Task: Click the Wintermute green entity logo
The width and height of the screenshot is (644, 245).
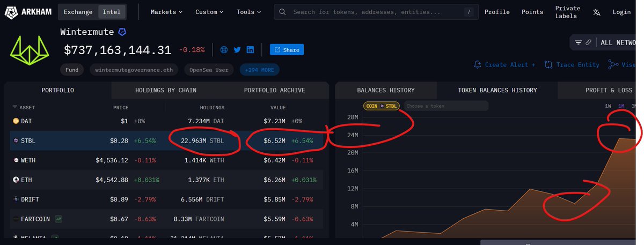Action: [x=31, y=51]
